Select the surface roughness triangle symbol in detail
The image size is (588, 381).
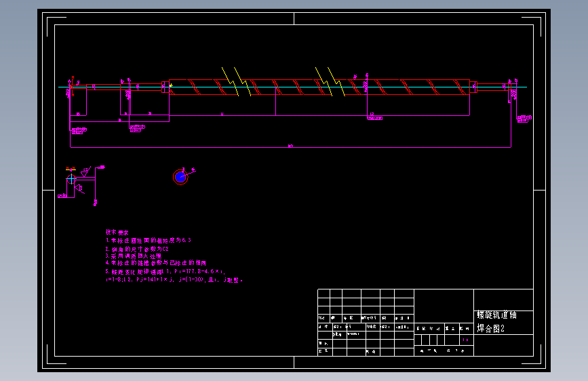tap(85, 174)
